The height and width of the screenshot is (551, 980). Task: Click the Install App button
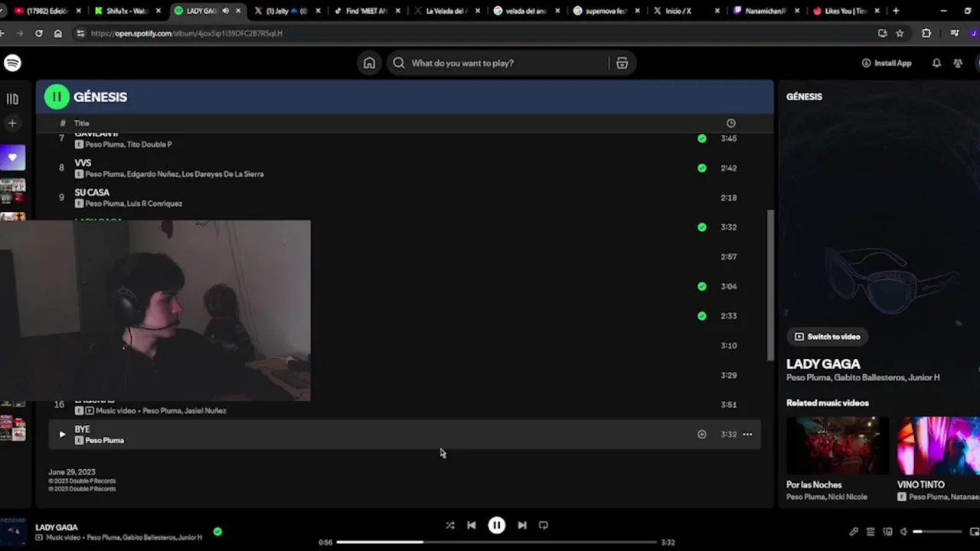pos(887,63)
